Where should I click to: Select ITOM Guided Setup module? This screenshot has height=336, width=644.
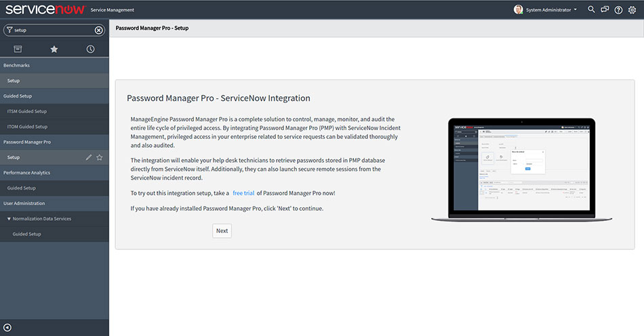point(54,127)
